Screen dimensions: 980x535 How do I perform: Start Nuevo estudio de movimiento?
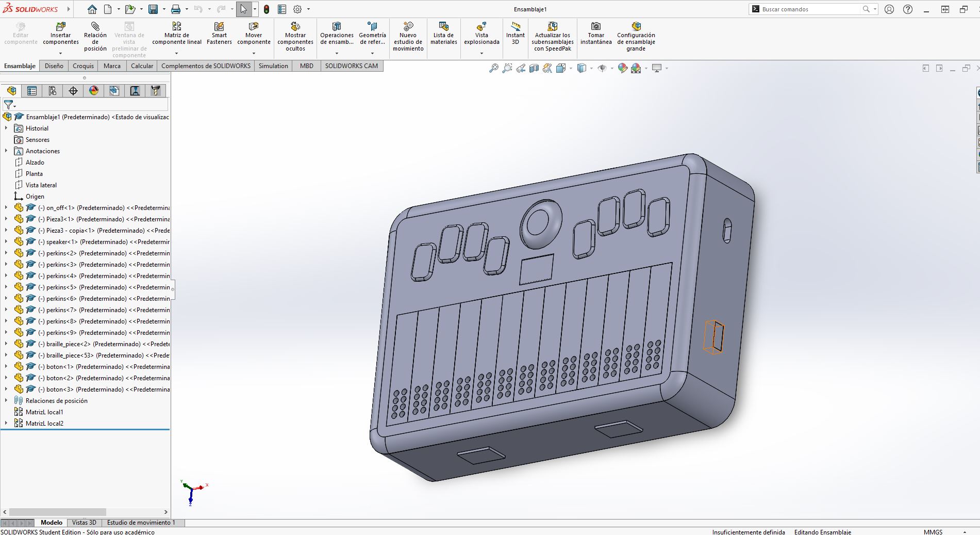tap(408, 37)
